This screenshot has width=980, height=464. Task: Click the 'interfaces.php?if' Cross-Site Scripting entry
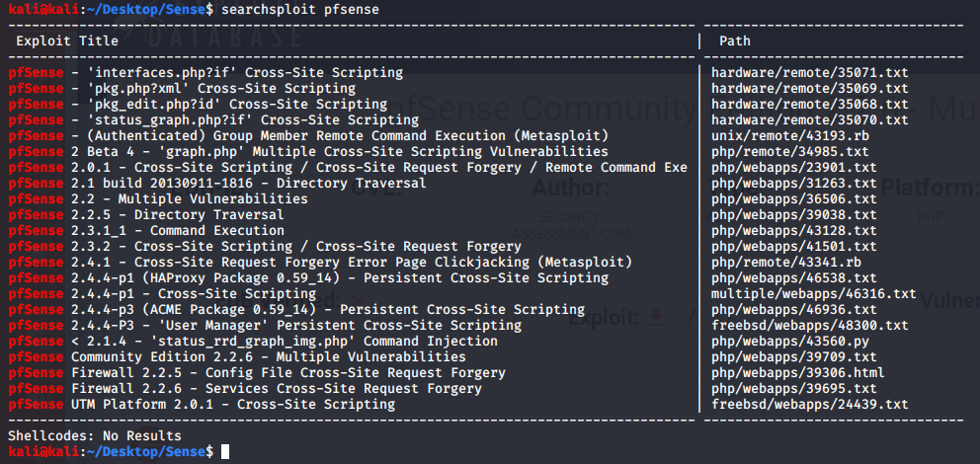(205, 72)
